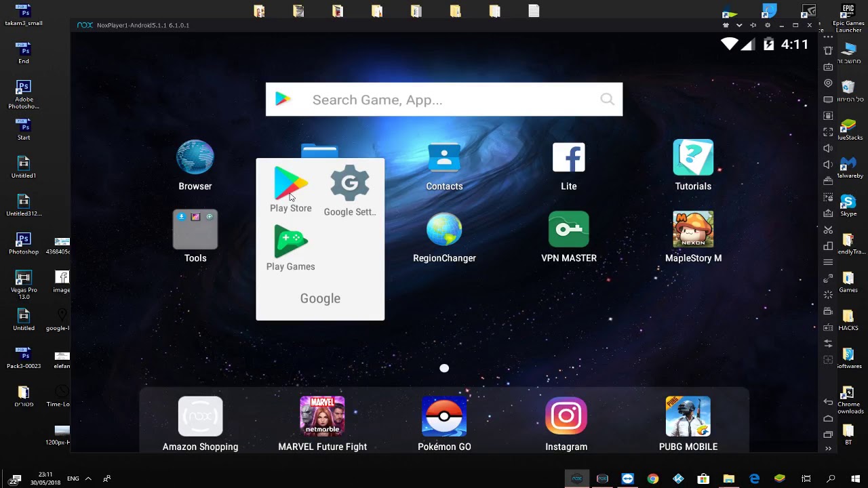Show hidden tray icons chevron
Image resolution: width=868 pixels, height=488 pixels.
pyautogui.click(x=88, y=479)
